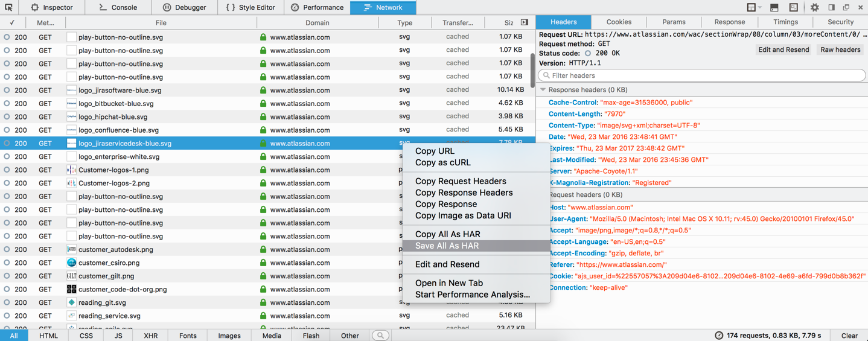The image size is (868, 341).
Task: Click the detach to separate window icon
Action: (x=846, y=7)
